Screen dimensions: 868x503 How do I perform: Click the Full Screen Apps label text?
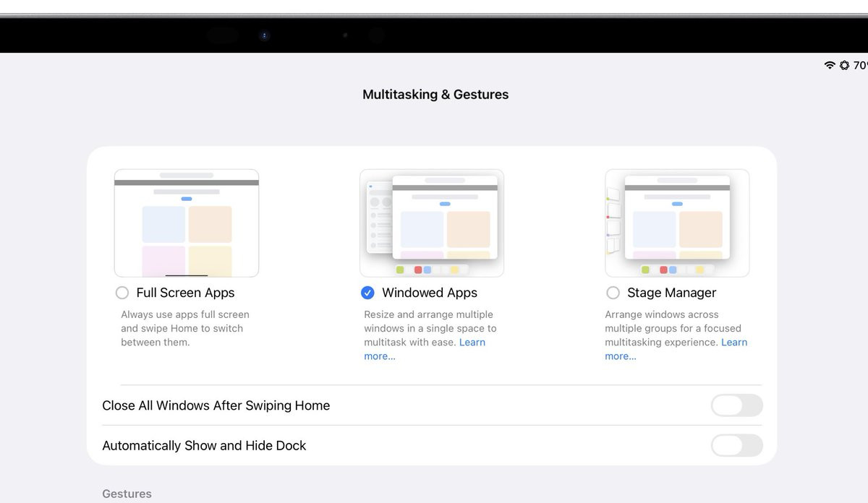coord(185,293)
